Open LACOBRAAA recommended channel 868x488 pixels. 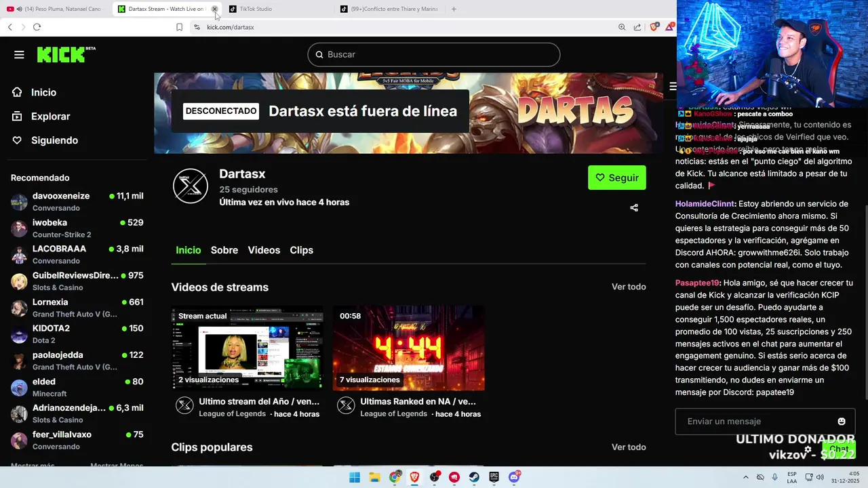click(x=77, y=255)
